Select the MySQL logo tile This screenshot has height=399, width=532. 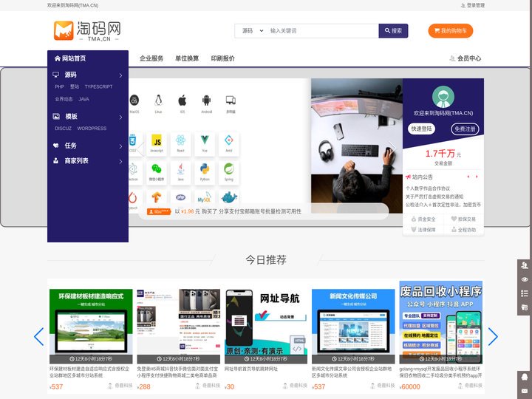point(205,197)
